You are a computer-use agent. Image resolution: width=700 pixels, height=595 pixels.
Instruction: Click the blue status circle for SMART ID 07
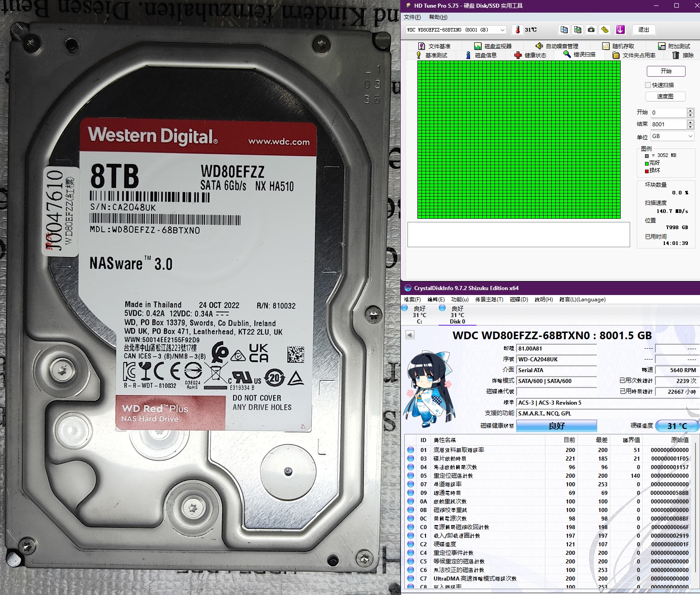[411, 484]
